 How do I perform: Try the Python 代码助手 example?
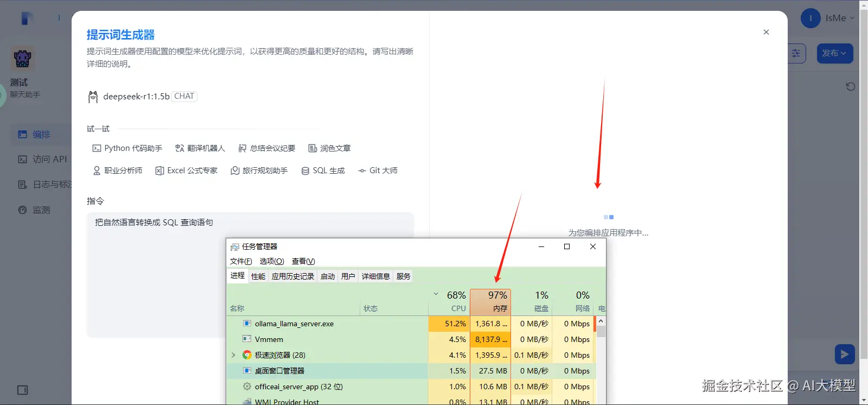tap(127, 148)
